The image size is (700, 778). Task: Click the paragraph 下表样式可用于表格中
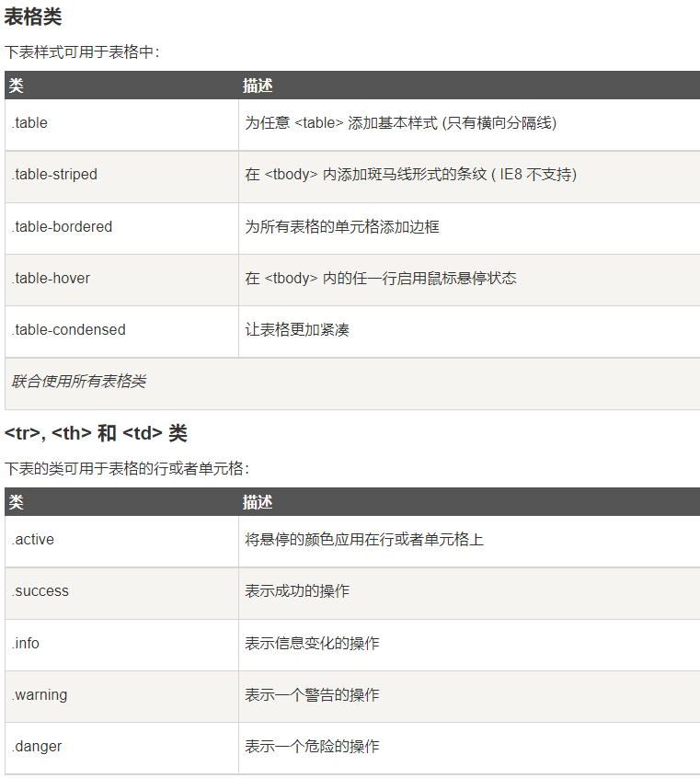click(x=82, y=52)
